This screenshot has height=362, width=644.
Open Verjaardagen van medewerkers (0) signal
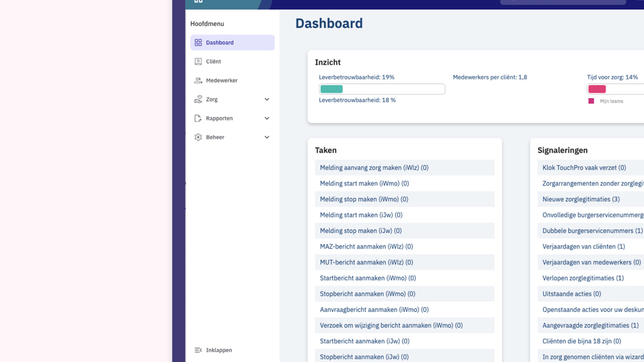tap(591, 262)
